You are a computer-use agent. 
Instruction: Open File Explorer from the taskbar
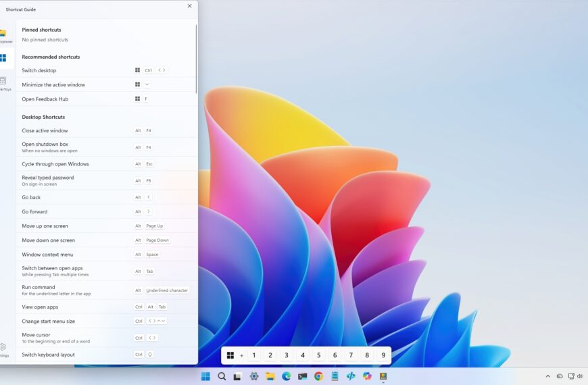[270, 376]
